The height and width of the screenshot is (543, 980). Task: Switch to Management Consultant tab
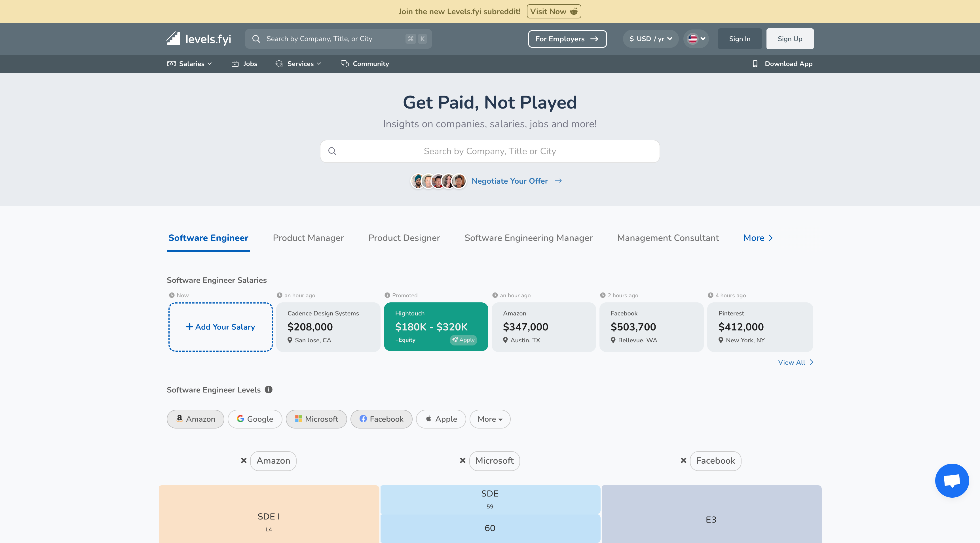point(668,238)
